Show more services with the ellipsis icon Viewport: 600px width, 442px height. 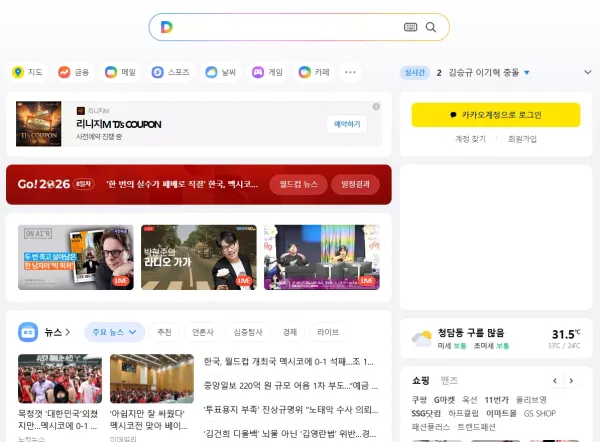(350, 72)
